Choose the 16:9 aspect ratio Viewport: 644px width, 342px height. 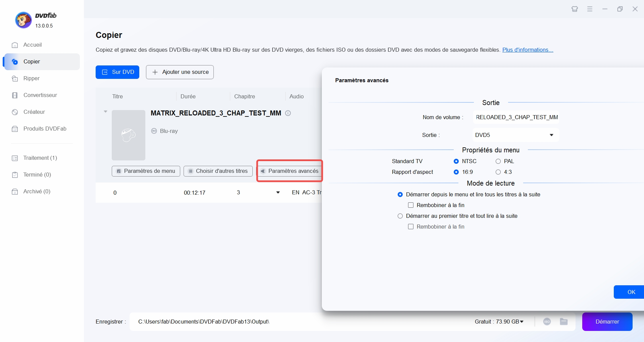click(x=456, y=172)
